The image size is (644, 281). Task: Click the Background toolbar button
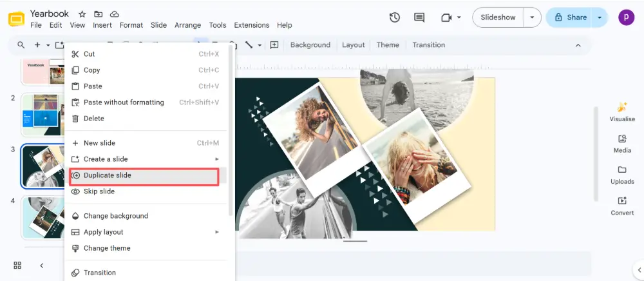click(x=310, y=45)
